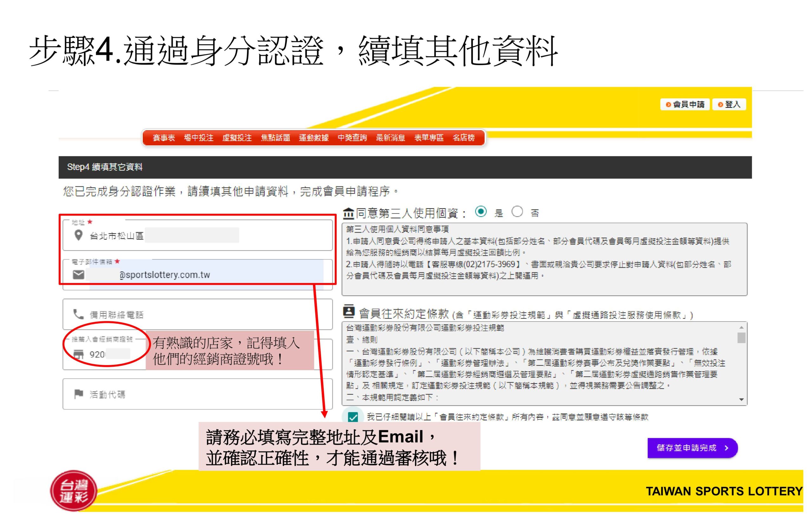
Task: Click the 會員申請 button at top
Action: [x=685, y=104]
